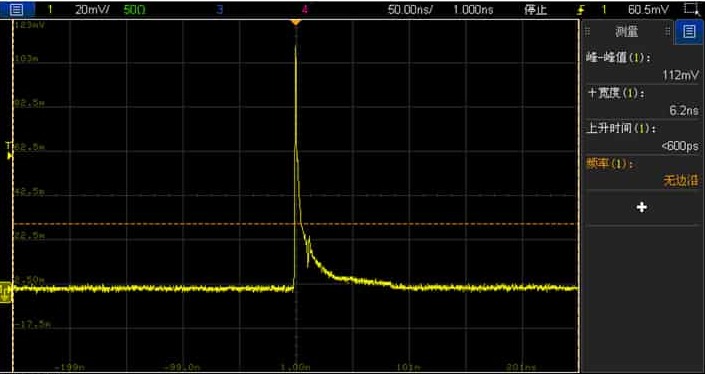Screen dimensions: 705x374
Task: Grab the left drag handle of measurement panel
Action: point(587,31)
